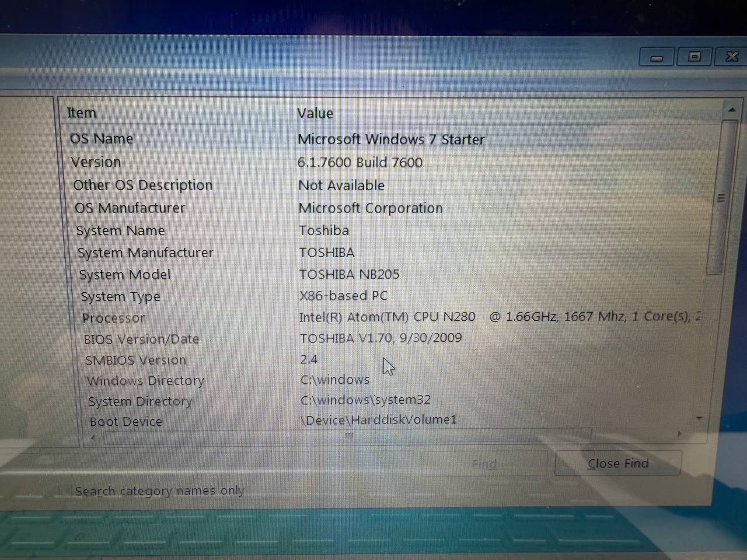The image size is (747, 560).
Task: Select the 'System Model' row label
Action: (x=125, y=275)
